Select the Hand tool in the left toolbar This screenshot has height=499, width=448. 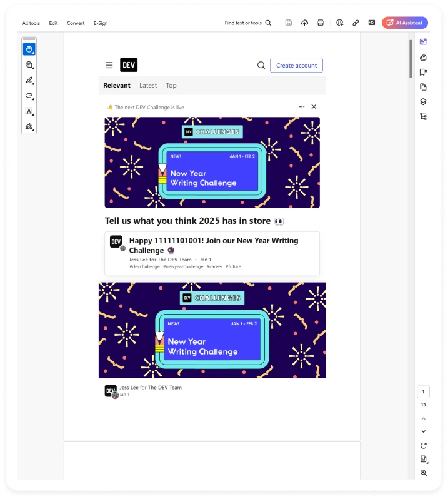(x=29, y=49)
